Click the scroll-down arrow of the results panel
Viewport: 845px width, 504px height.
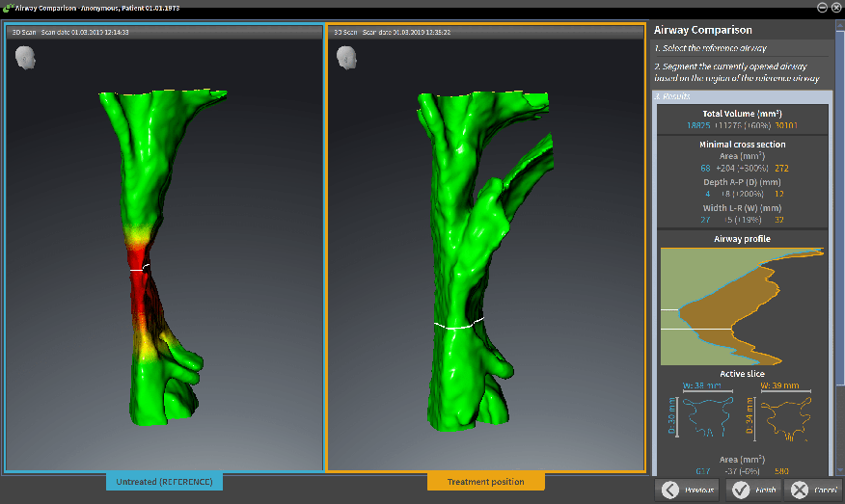pos(838,470)
